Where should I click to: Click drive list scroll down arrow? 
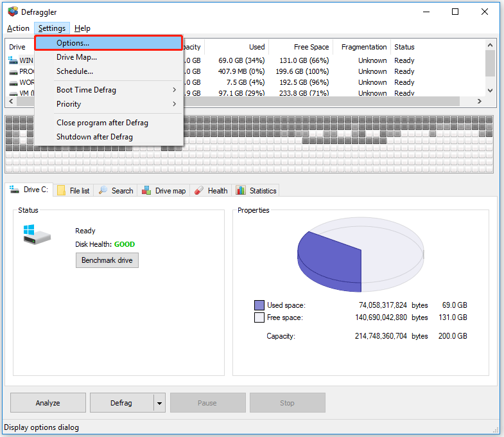(x=490, y=91)
